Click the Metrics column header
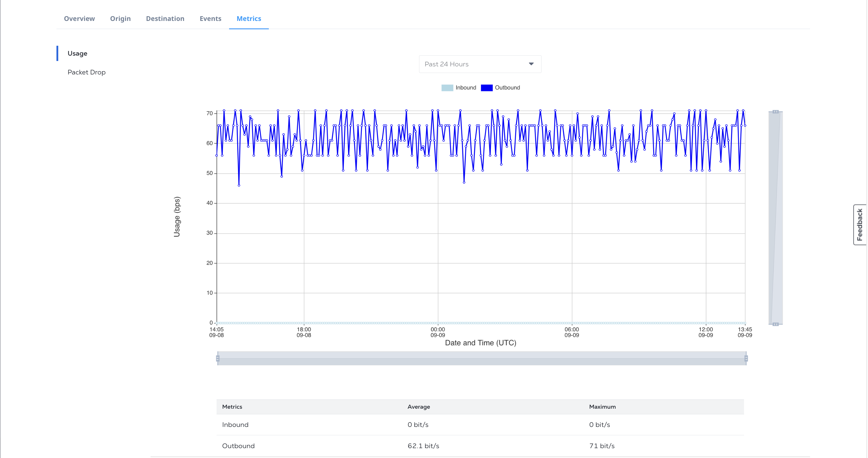The image size is (868, 458). (x=232, y=407)
